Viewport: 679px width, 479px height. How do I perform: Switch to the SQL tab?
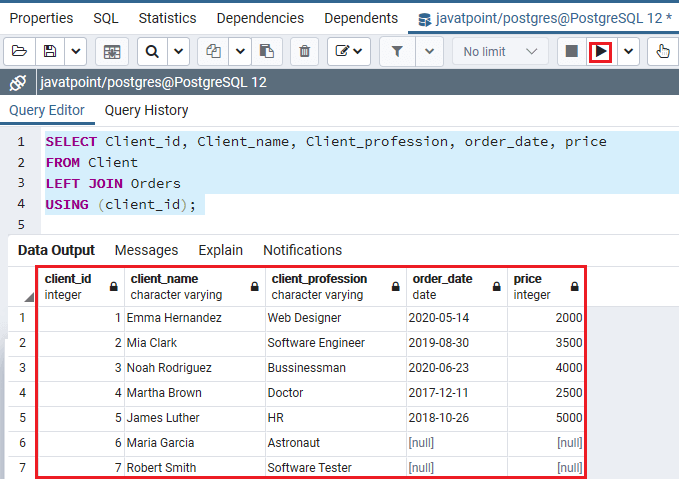(x=106, y=18)
